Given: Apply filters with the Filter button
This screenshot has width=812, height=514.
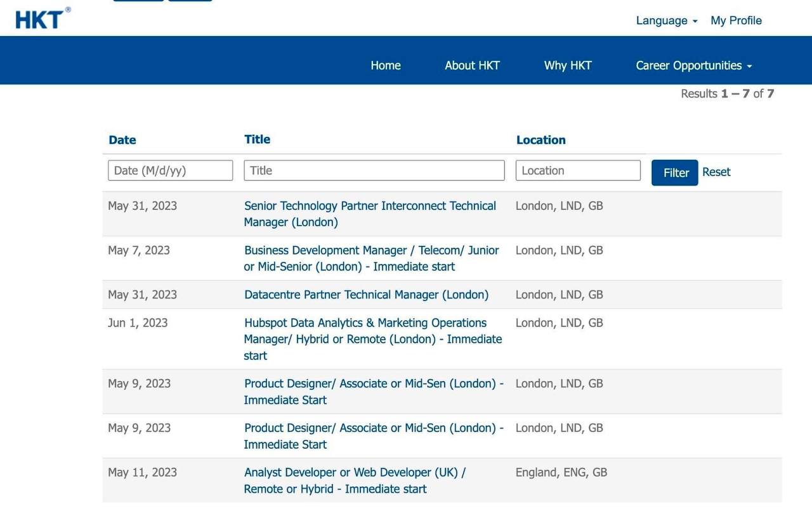Looking at the screenshot, I should (x=675, y=172).
